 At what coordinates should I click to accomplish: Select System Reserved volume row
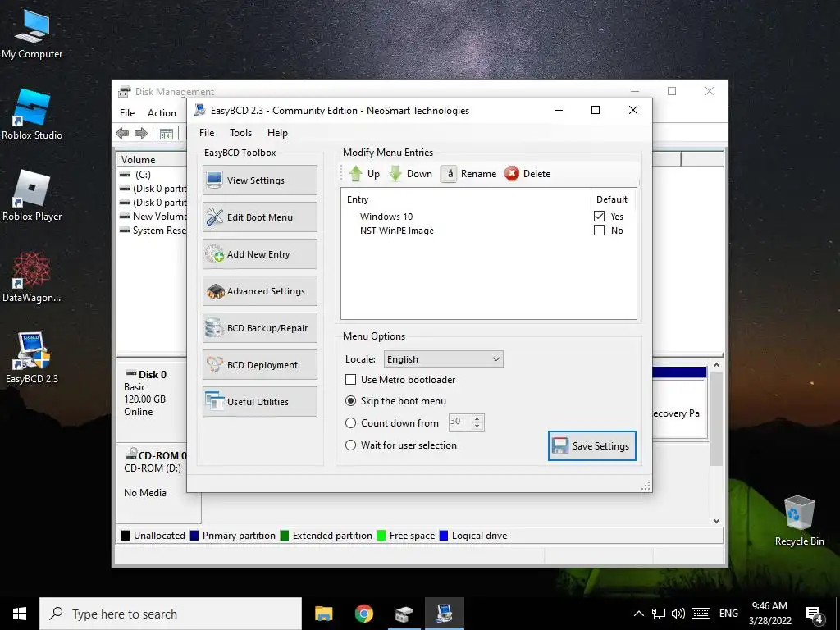point(152,231)
